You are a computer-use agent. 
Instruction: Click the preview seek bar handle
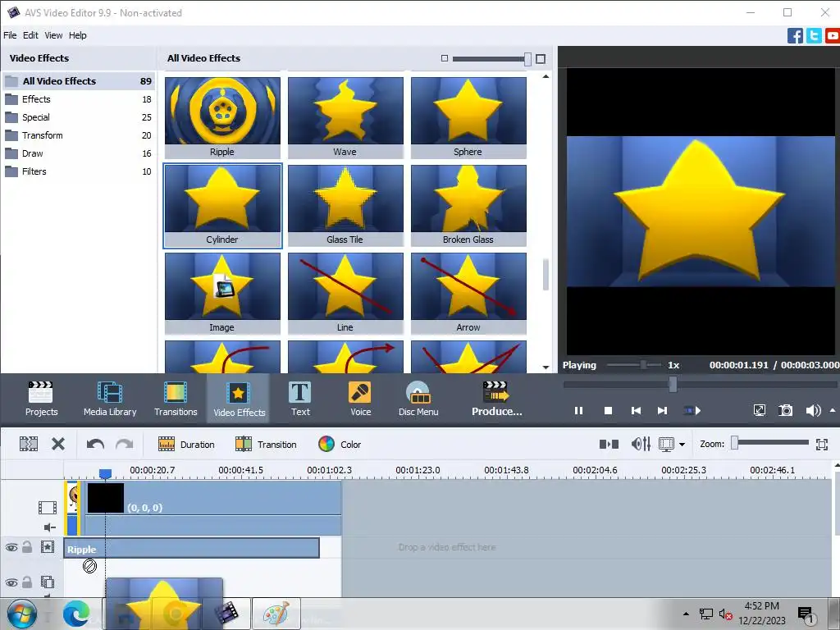pyautogui.click(x=673, y=384)
